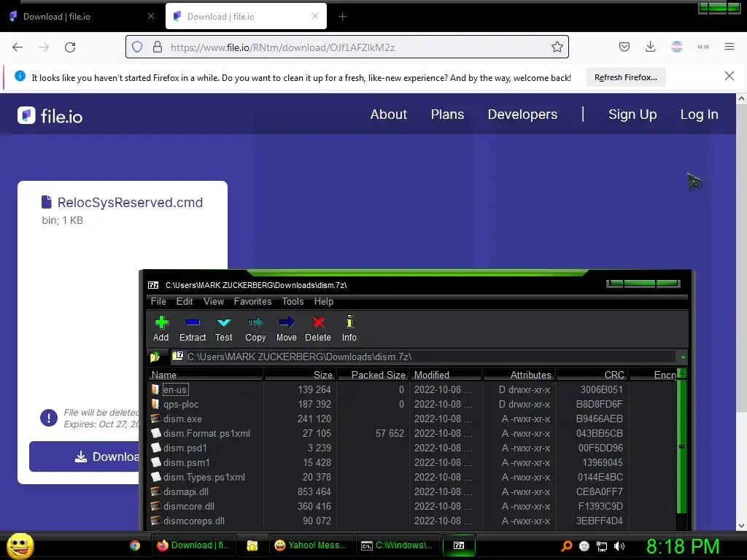Sort by the CRC column header
Image resolution: width=747 pixels, height=560 pixels.
coord(592,375)
